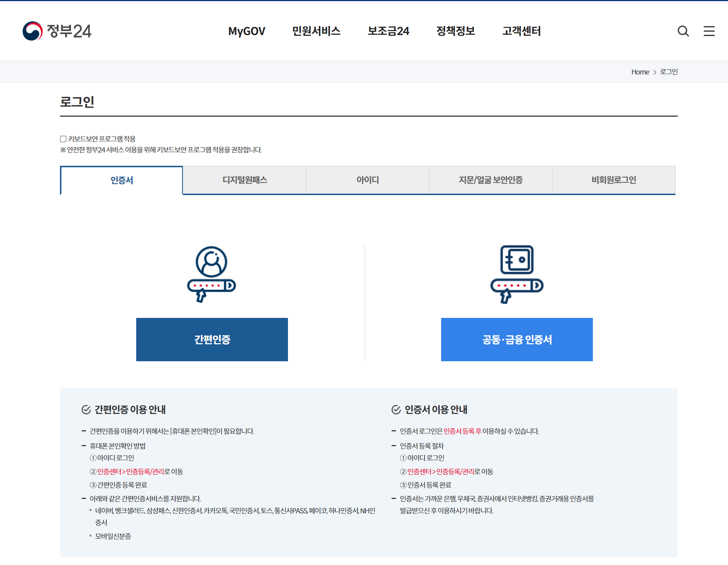The height and width of the screenshot is (565, 728).
Task: Click the 공동·금융 인증서 button
Action: pos(517,340)
